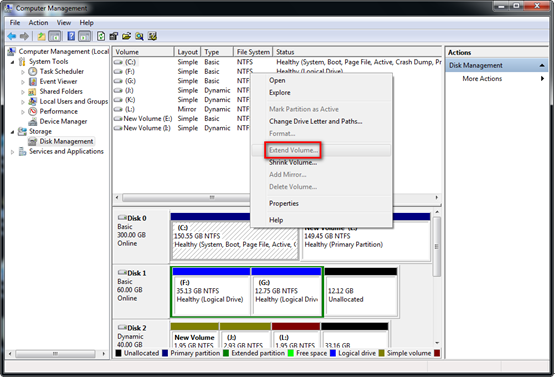Open the Help menu in the menu bar
This screenshot has width=555, height=378.
86,23
